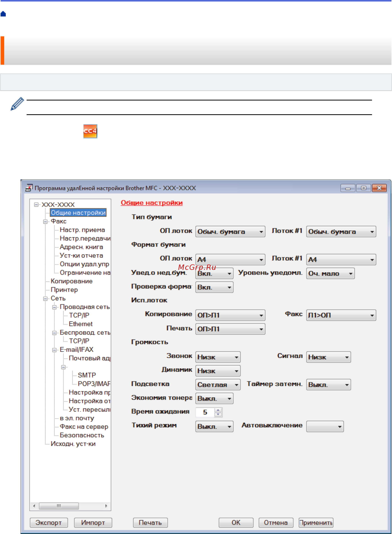Click the Печать button at bottom
Viewport: 392px width, 534px height.
[x=150, y=523]
